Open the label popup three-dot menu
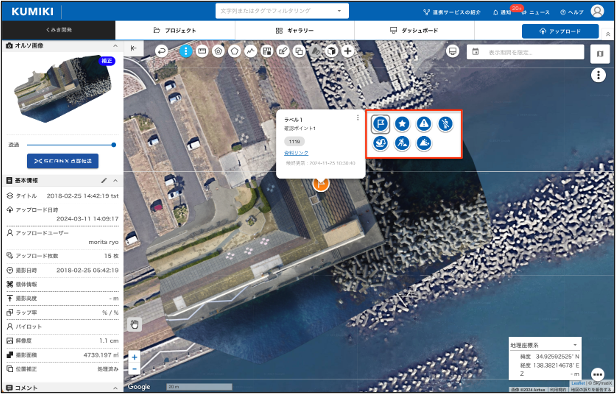The image size is (616, 394). pyautogui.click(x=358, y=117)
